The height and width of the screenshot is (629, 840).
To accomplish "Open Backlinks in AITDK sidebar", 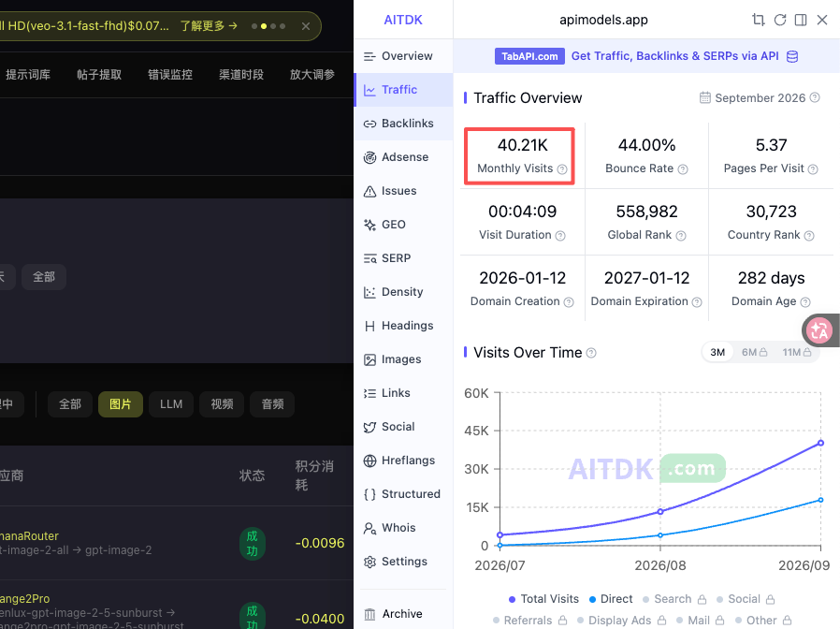I will point(403,124).
